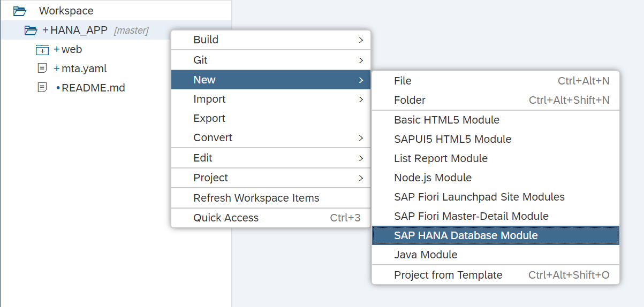Expand the Import submenu arrow
644x307 pixels.
pyautogui.click(x=361, y=99)
